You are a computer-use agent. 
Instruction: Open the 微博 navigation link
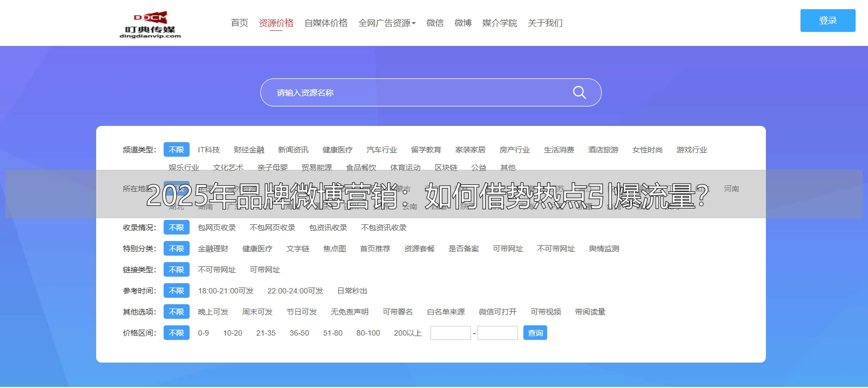click(463, 23)
